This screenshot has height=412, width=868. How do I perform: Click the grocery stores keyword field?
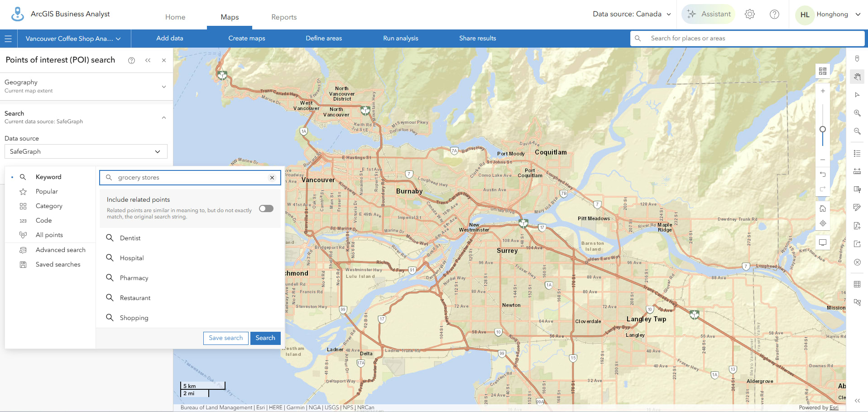[189, 178]
